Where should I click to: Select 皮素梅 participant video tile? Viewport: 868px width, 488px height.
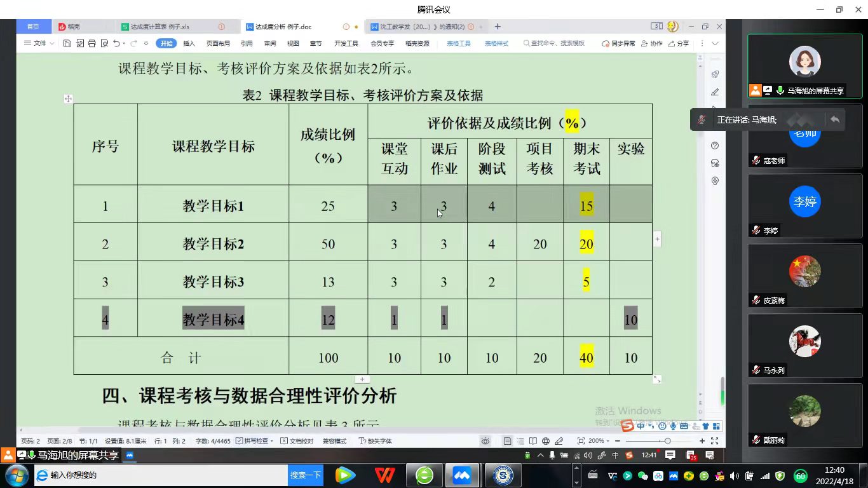click(x=805, y=276)
